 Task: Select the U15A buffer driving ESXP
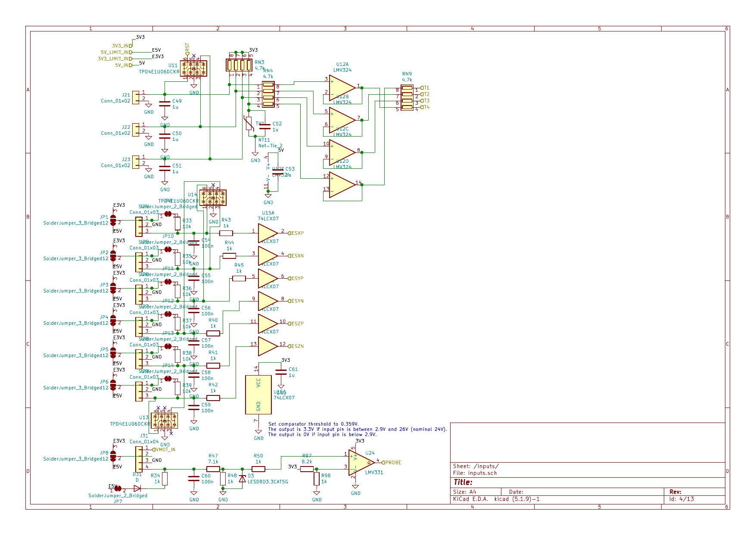267,233
